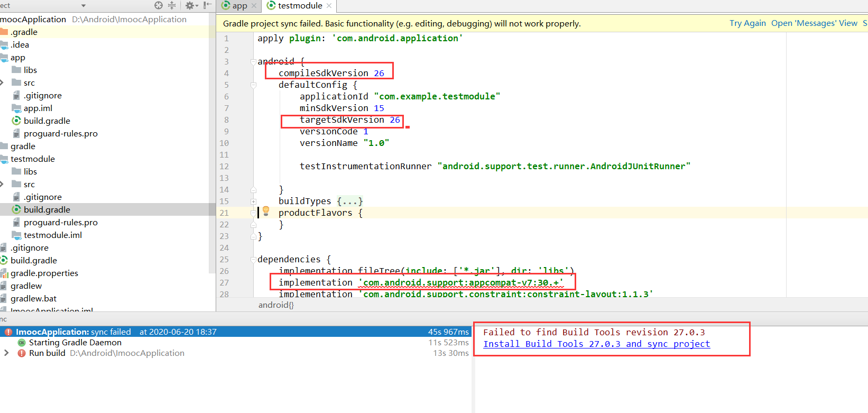The image size is (868, 413).
Task: Select ImoocApplication sync failed row
Action: pos(236,332)
